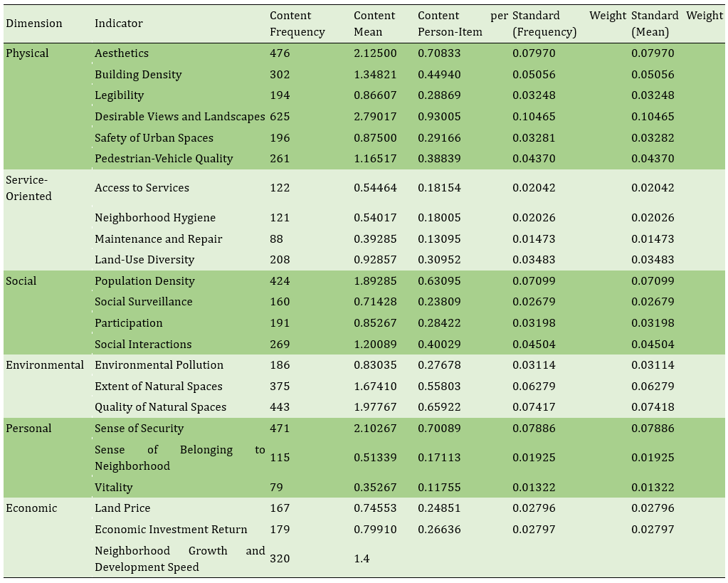
Task: Select the mean value '0.54464'
Action: [x=375, y=188]
